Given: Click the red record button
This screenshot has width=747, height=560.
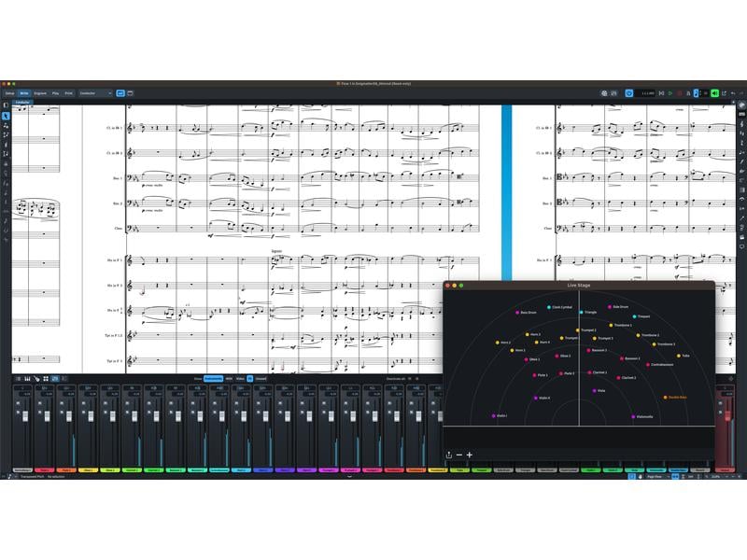Looking at the screenshot, I should [680, 93].
